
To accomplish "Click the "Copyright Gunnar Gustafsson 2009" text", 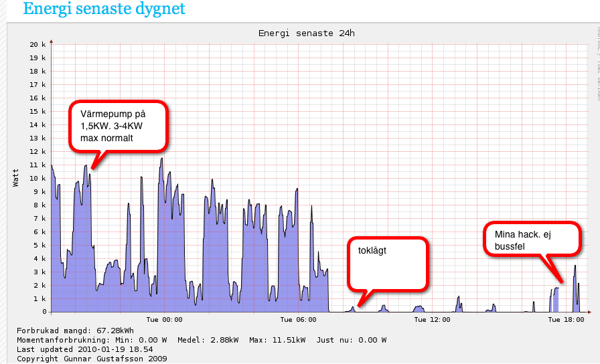I will [92, 359].
